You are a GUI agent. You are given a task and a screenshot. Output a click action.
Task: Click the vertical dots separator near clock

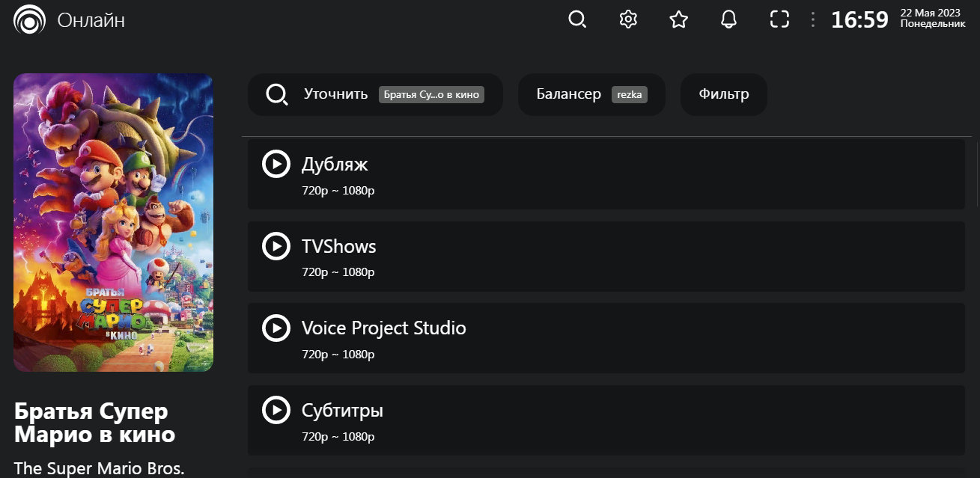(813, 19)
